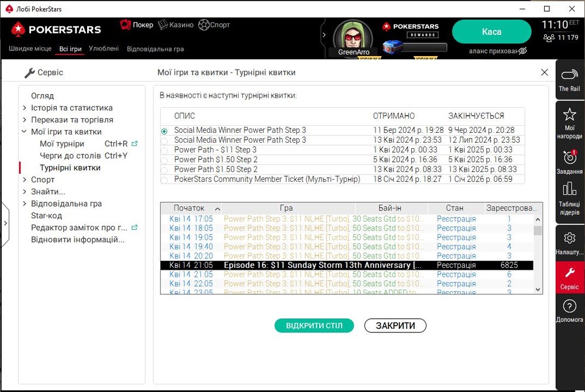Toggle the hidden balance eye icon
The image size is (585, 392).
tap(522, 51)
